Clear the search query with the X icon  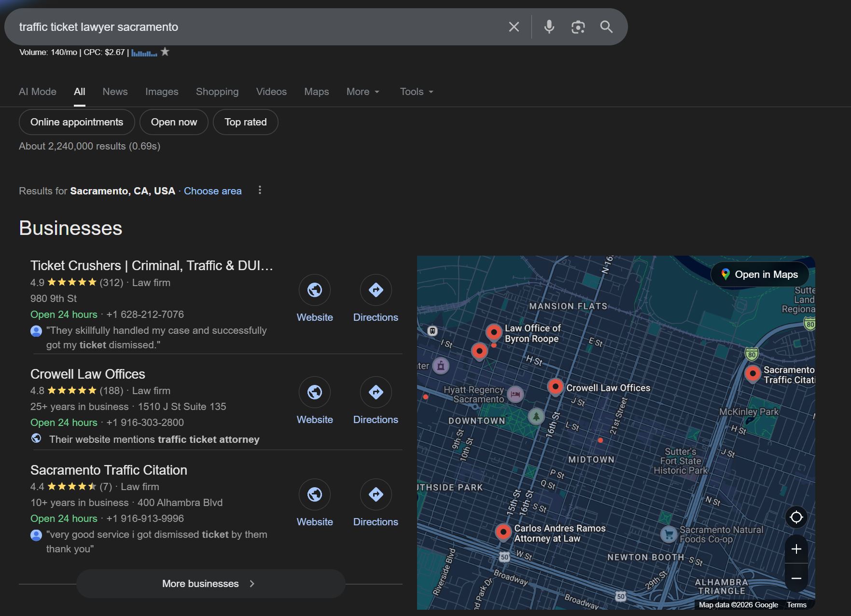[x=514, y=27]
